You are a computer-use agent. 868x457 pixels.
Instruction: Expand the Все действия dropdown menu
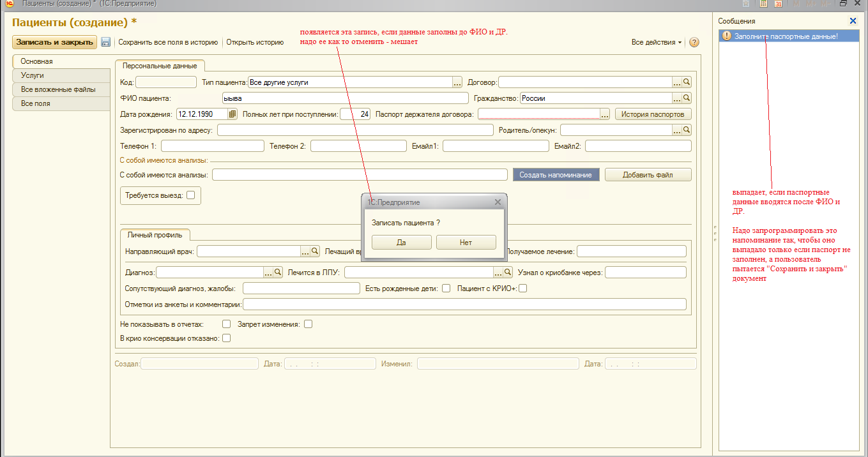657,42
